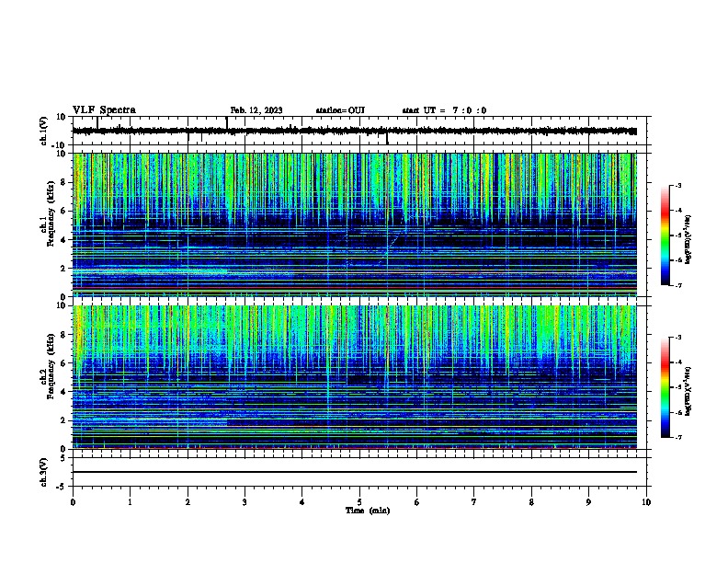Click the "-3" label on upper colorbar

[677, 186]
